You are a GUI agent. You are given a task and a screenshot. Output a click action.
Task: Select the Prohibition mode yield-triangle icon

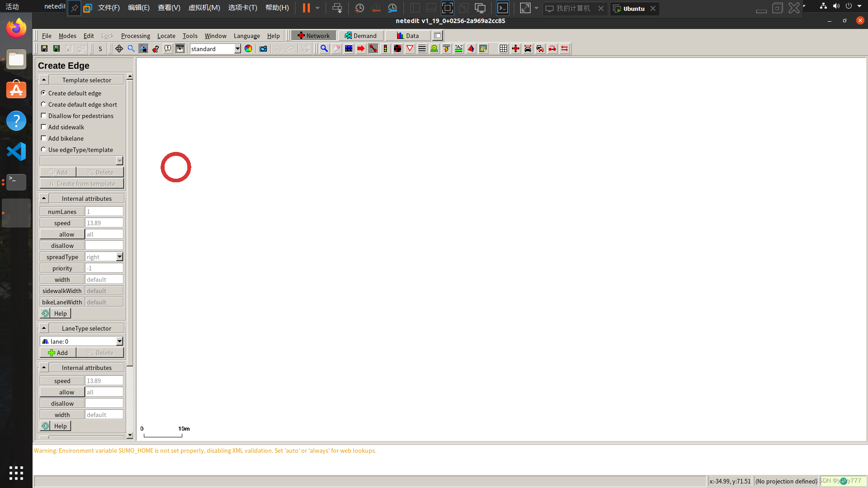tap(410, 48)
